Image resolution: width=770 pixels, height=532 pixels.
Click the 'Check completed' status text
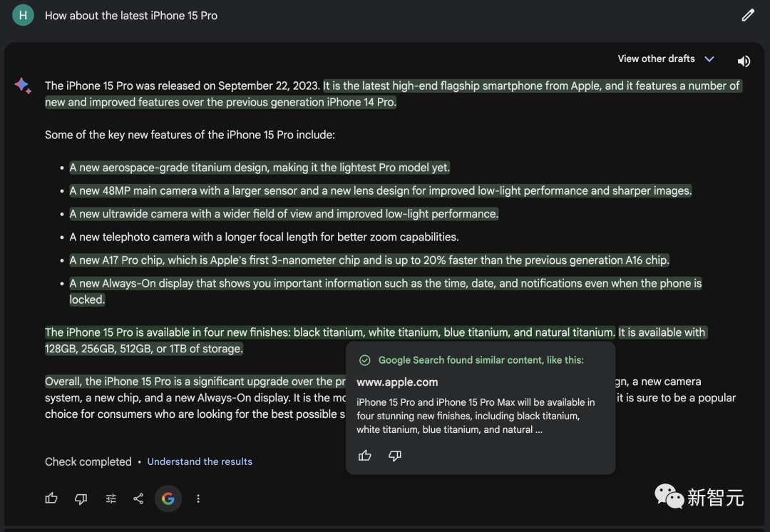click(88, 461)
